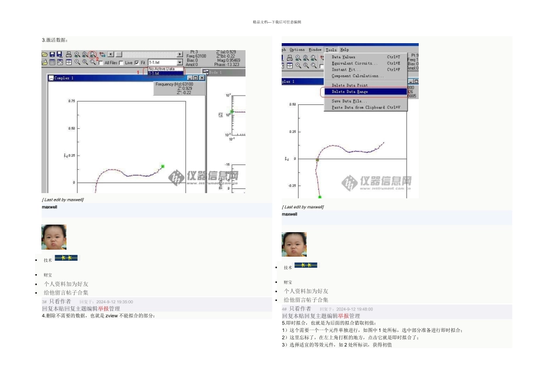
Task: Open the Help menu
Action: pyautogui.click(x=345, y=50)
